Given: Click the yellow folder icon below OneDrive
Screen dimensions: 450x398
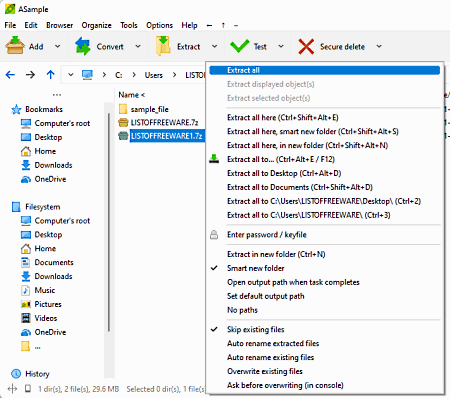Looking at the screenshot, I should [x=25, y=346].
